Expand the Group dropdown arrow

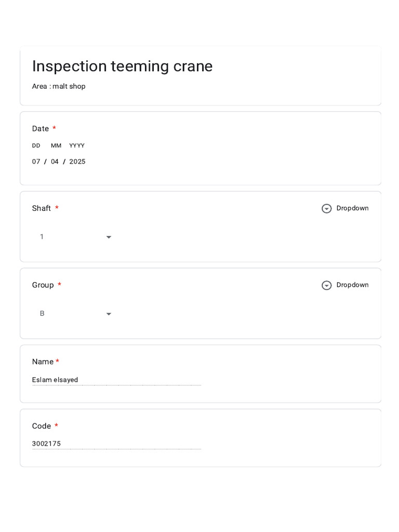(109, 314)
